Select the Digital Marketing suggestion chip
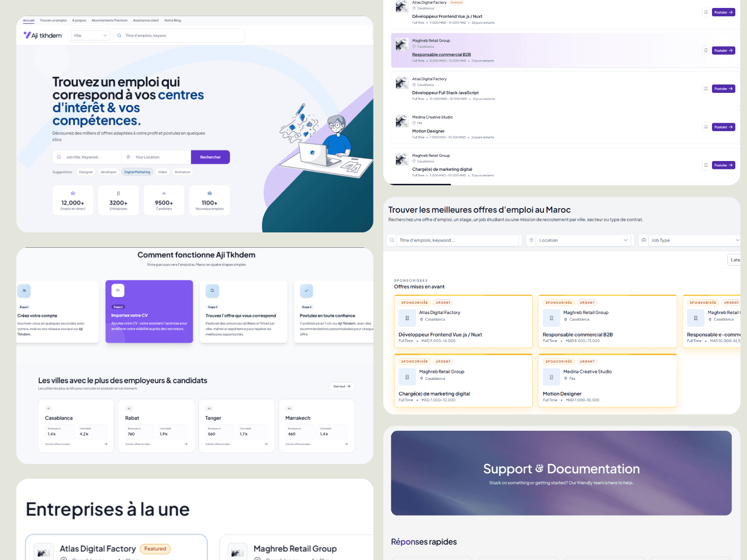 point(137,172)
